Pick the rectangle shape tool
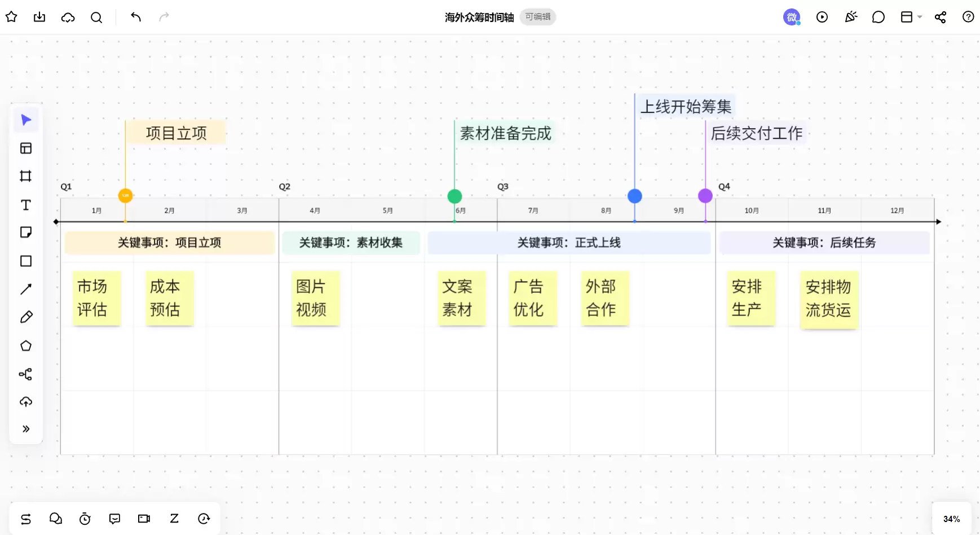 [x=26, y=261]
